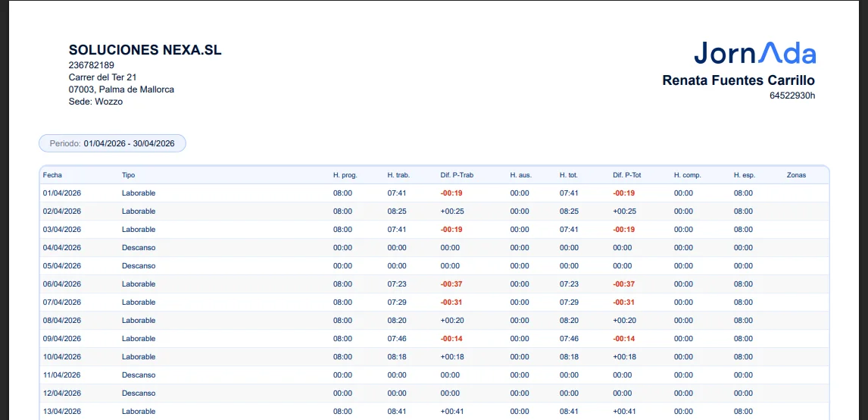Screen dimensions: 868x420
Task: Click the employee ID 64522930h
Action: [x=793, y=96]
